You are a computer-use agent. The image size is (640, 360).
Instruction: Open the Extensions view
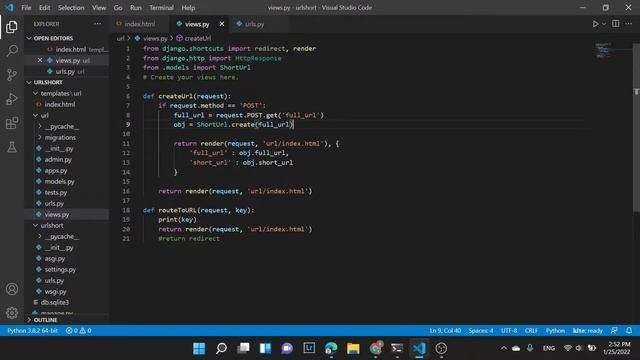(12, 123)
